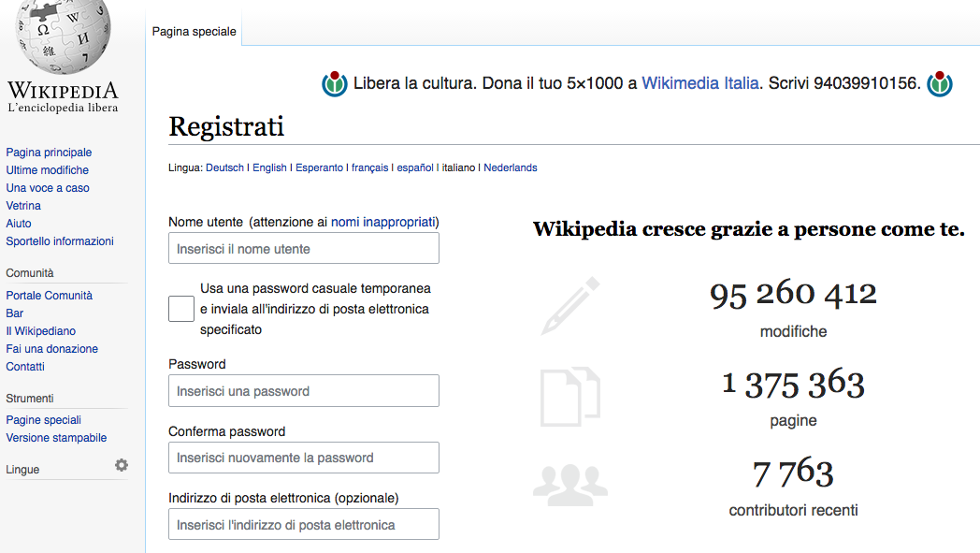Click the people icon beside contributori recenti

tap(570, 485)
